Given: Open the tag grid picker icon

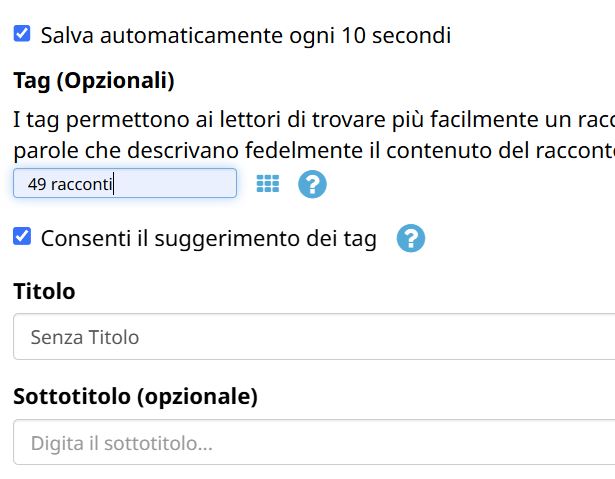Looking at the screenshot, I should click(x=268, y=184).
